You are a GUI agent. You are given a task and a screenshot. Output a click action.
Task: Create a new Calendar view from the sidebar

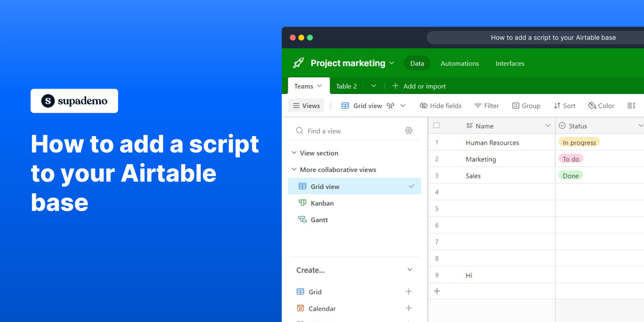point(408,308)
